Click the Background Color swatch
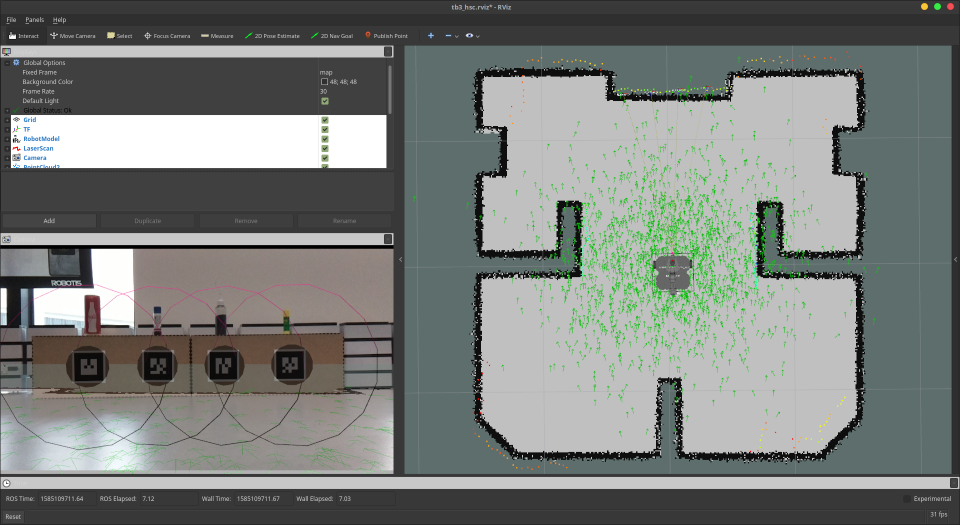Screen dimensions: 960x525 pyautogui.click(x=324, y=82)
